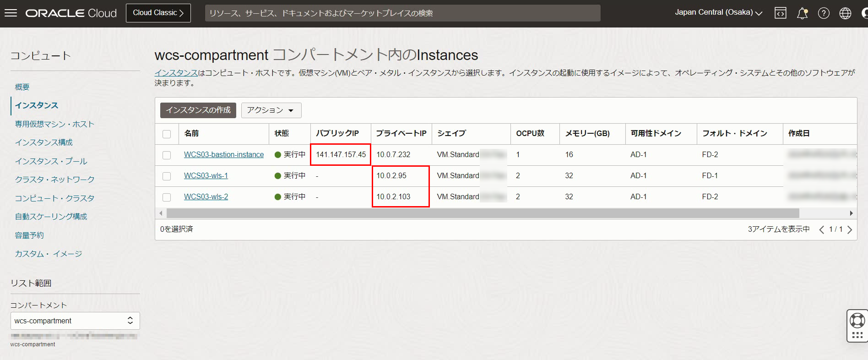Expand the アクション dropdown
The image size is (868, 360).
tap(271, 110)
